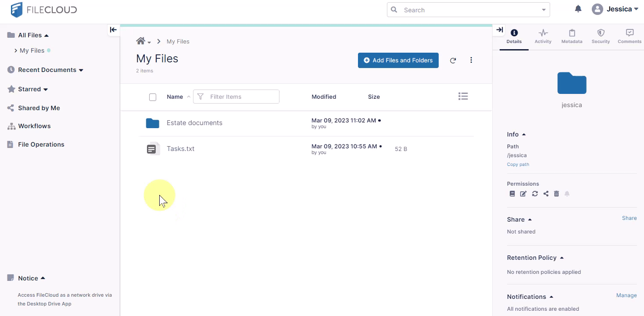
Task: Click the Filter Items input field
Action: click(x=241, y=97)
